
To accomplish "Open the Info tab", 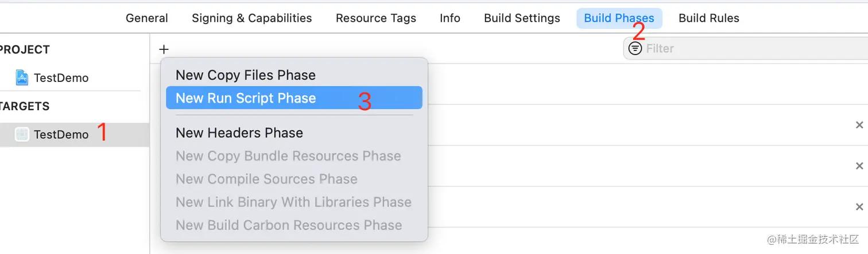I will click(450, 18).
